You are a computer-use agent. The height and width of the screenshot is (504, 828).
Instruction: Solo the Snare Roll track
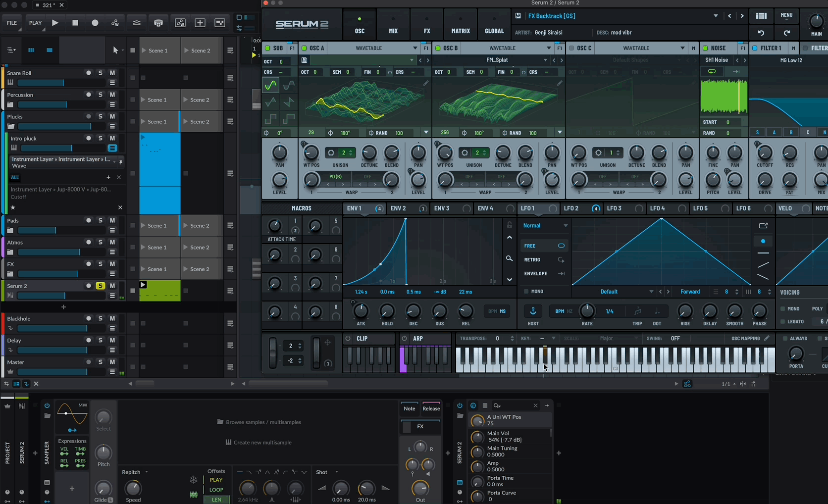coord(101,73)
